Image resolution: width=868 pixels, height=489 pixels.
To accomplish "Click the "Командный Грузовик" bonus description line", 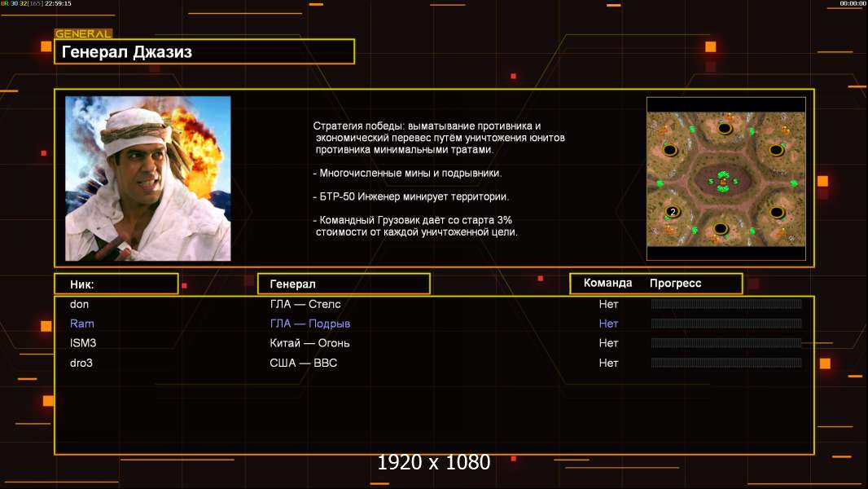I will [415, 226].
